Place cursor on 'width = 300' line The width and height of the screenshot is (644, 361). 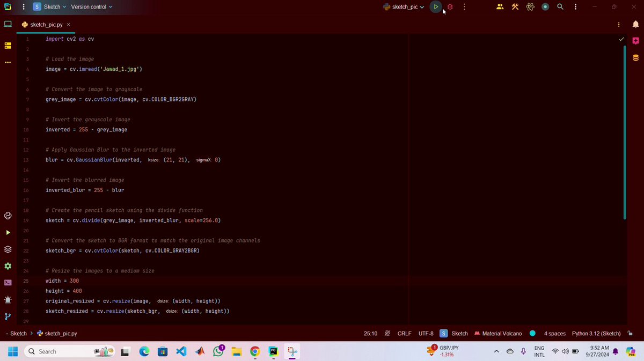(x=62, y=281)
